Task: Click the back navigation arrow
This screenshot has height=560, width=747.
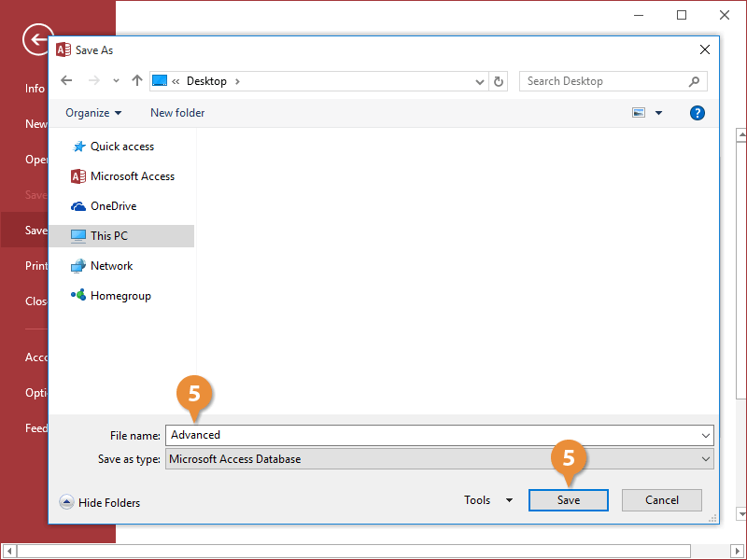Action: coord(65,81)
